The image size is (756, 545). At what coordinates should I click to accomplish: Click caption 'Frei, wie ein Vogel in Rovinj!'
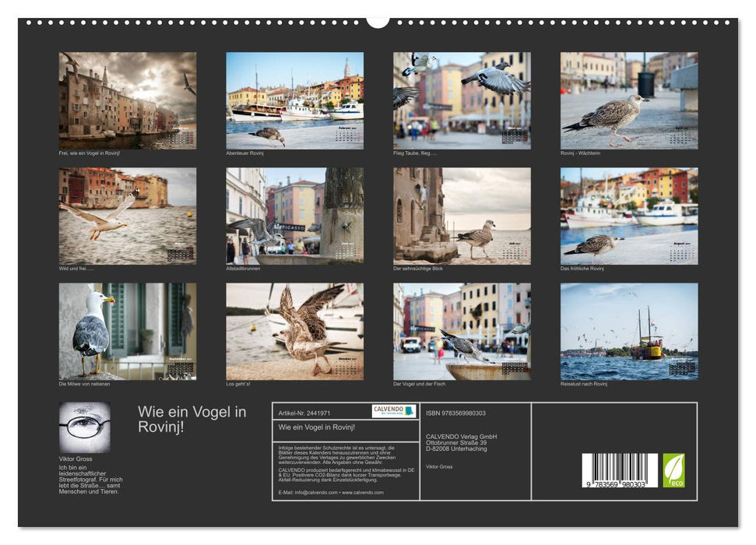(90, 153)
